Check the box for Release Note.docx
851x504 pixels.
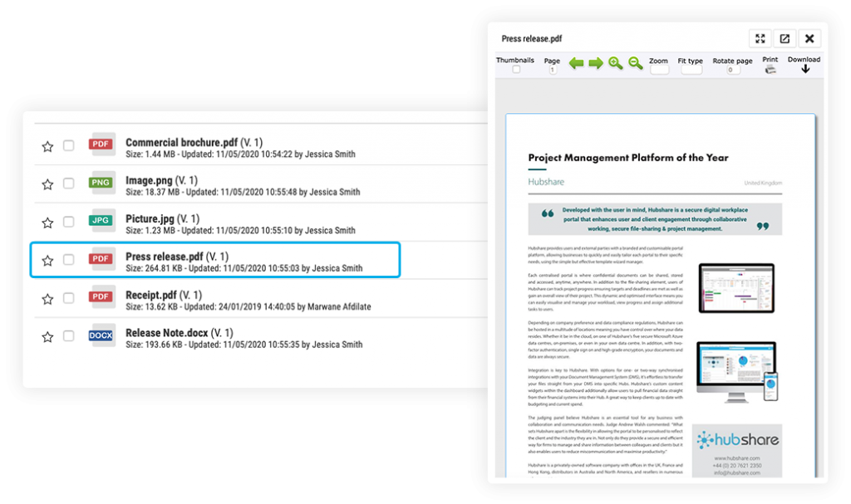point(68,335)
